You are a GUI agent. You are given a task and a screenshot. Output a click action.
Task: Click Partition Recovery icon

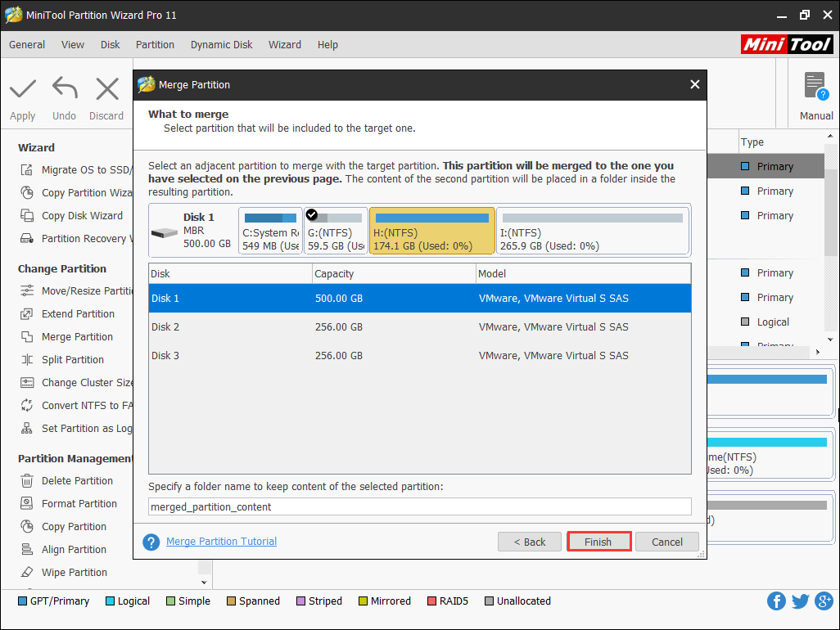26,239
